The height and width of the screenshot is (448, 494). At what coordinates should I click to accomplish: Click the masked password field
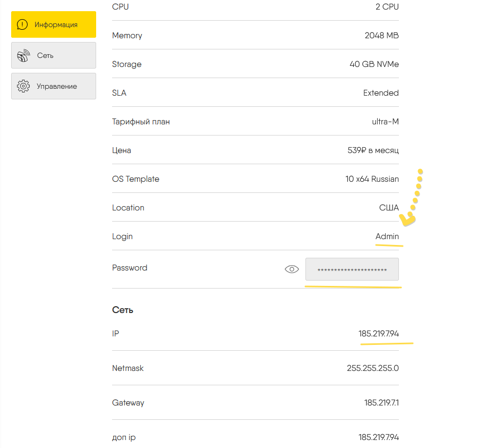352,269
